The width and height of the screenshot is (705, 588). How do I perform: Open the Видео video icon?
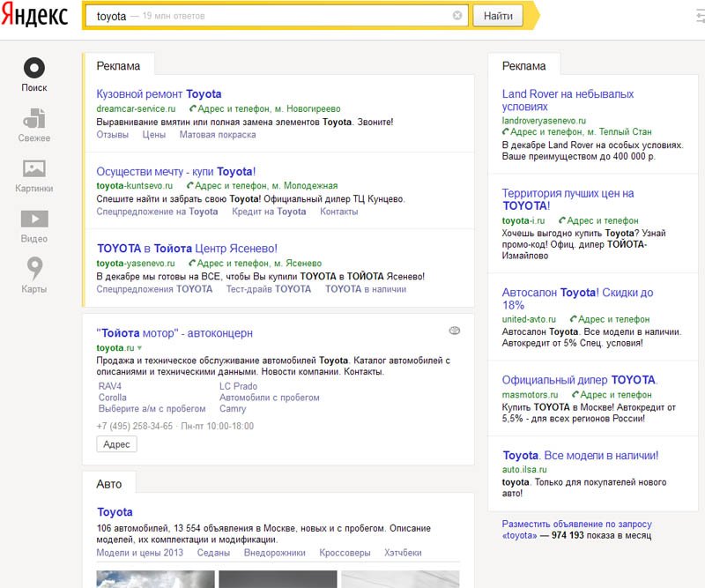pos(34,220)
